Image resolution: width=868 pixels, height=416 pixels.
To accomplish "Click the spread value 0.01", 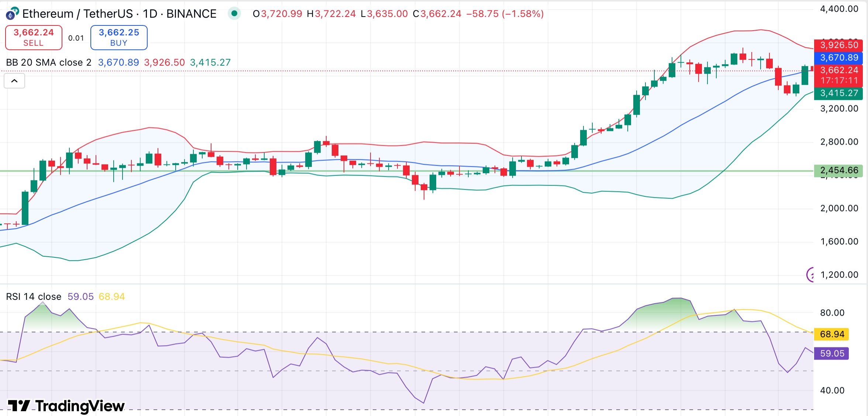I will pos(76,38).
